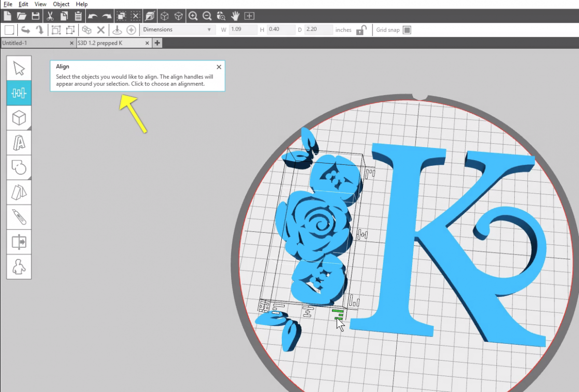Zoom out with the minus magnifier
Image resolution: width=579 pixels, height=392 pixels.
207,16
